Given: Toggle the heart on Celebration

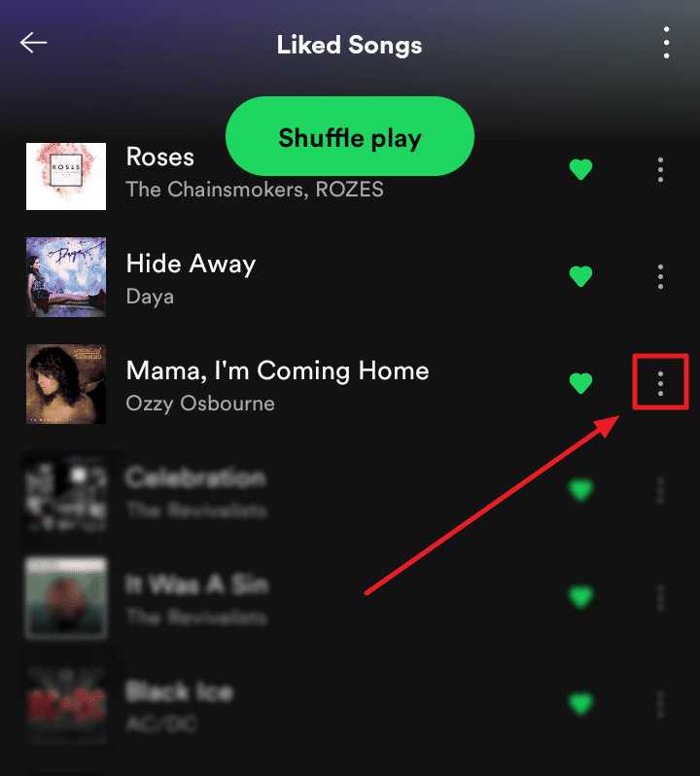Looking at the screenshot, I should pyautogui.click(x=580, y=490).
